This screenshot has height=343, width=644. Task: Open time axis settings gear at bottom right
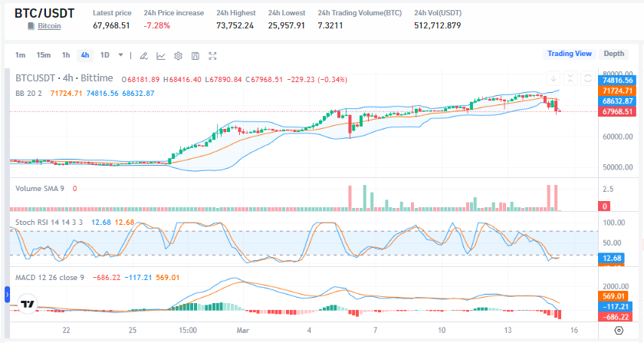click(x=618, y=330)
